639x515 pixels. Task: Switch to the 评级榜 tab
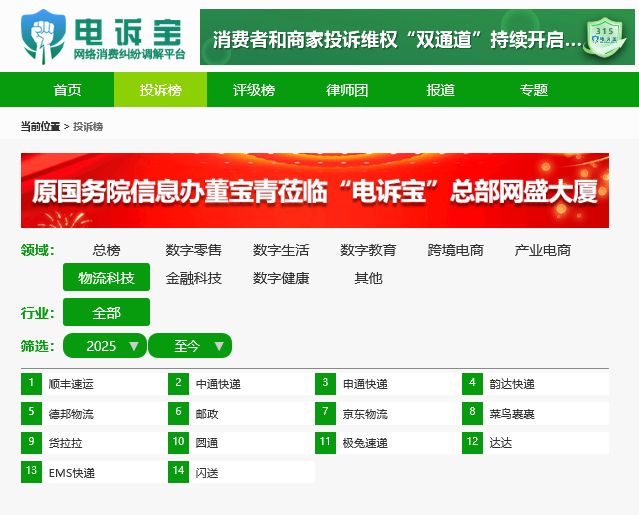pyautogui.click(x=254, y=90)
